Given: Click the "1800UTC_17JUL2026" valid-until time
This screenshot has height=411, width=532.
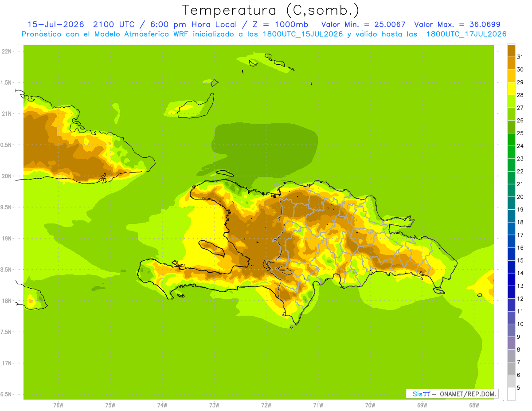Looking at the screenshot, I should [x=466, y=34].
